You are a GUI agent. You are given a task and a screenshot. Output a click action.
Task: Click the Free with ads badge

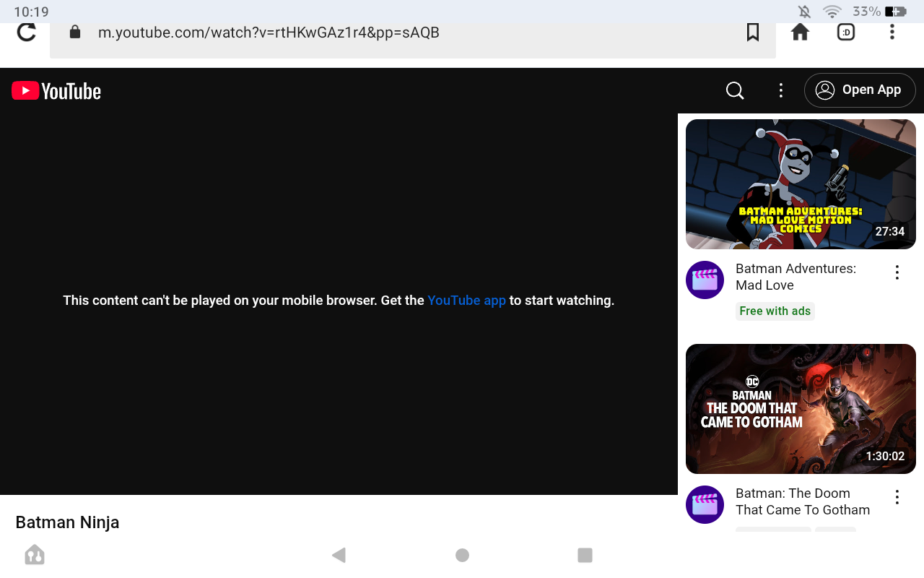click(x=775, y=311)
